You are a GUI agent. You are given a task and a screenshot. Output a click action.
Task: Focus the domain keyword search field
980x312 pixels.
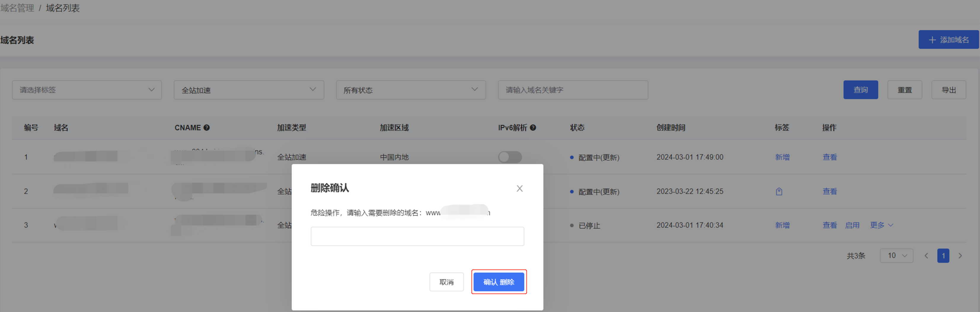(573, 90)
